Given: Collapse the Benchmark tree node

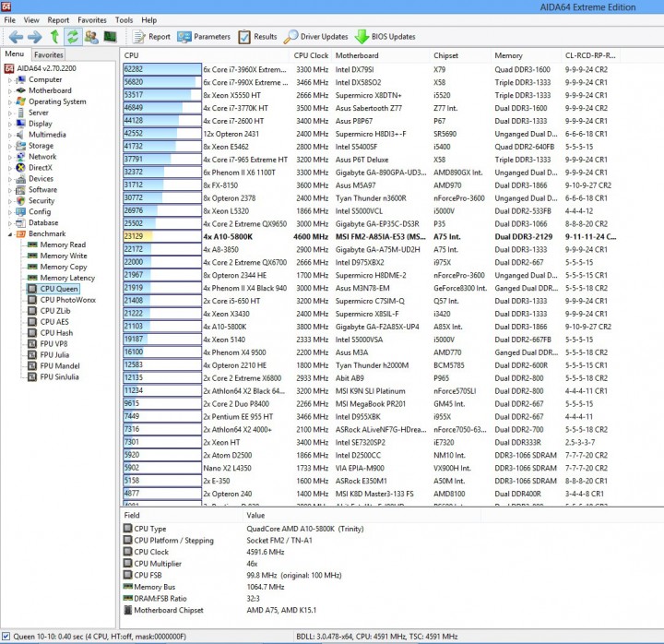Looking at the screenshot, I should click(x=10, y=233).
